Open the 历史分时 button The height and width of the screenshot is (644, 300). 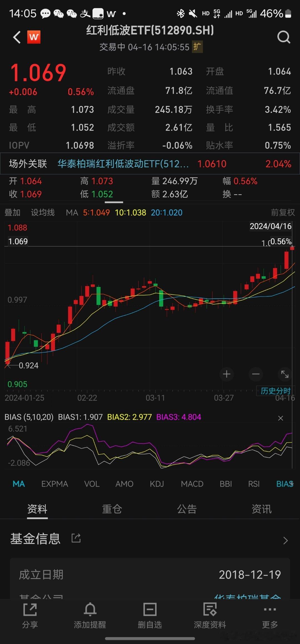coord(276,391)
